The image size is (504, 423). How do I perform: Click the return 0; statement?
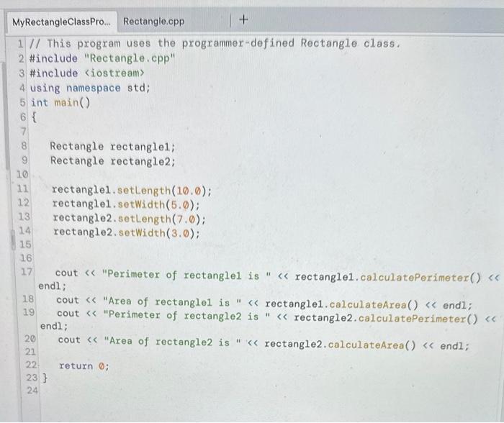coord(84,366)
